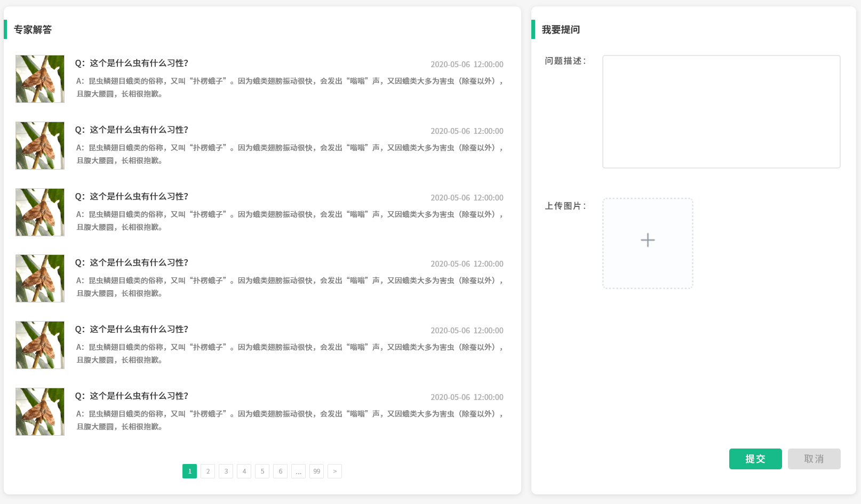This screenshot has width=861, height=504.
Task: Open the first moth thumbnail image
Action: click(40, 79)
